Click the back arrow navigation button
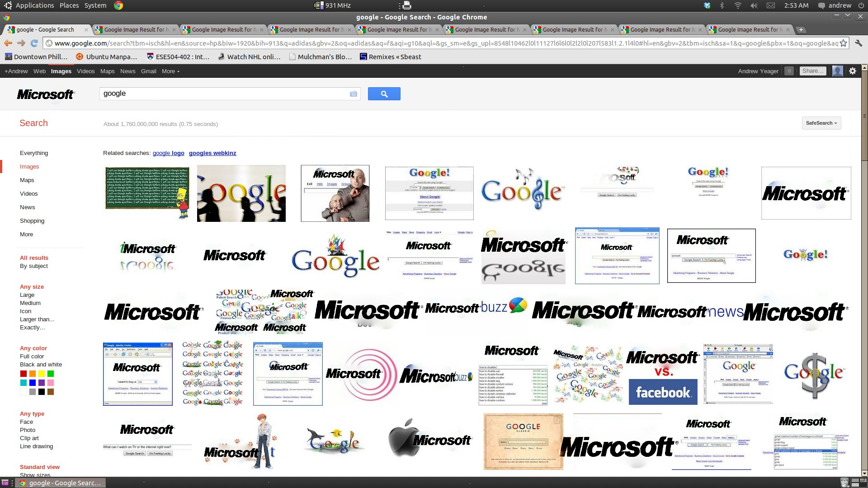868x488 pixels. (8, 43)
